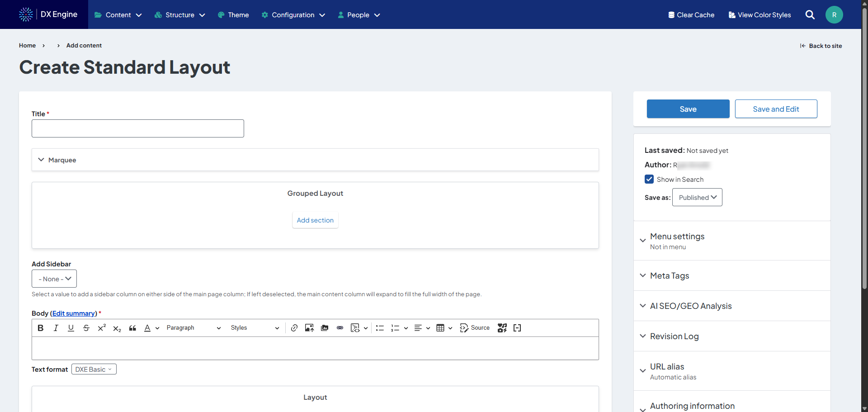Apply superscript formatting
Screen dimensions: 868x412
point(102,328)
